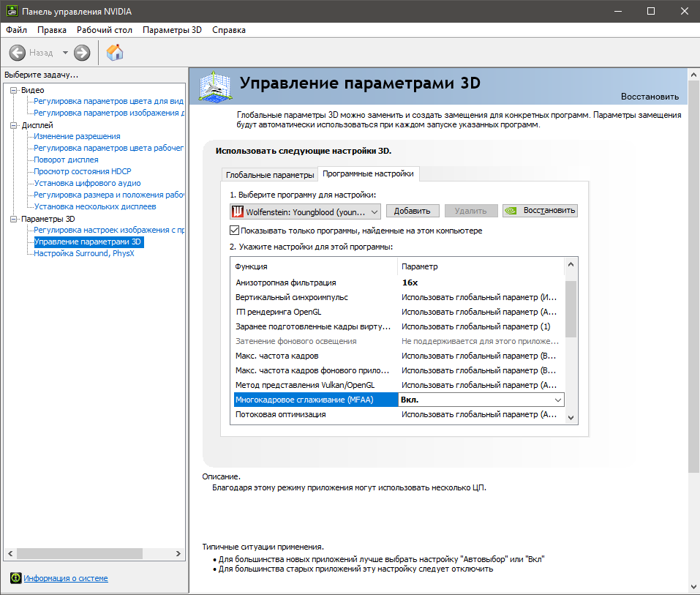The image size is (700, 595).
Task: Select Управление параметрами 3D tree item
Action: point(89,242)
